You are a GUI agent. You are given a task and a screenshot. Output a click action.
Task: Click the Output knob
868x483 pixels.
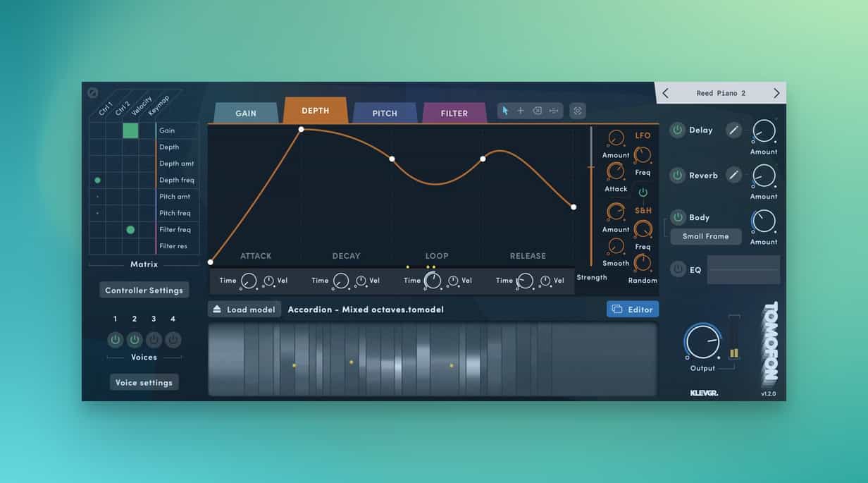[702, 343]
